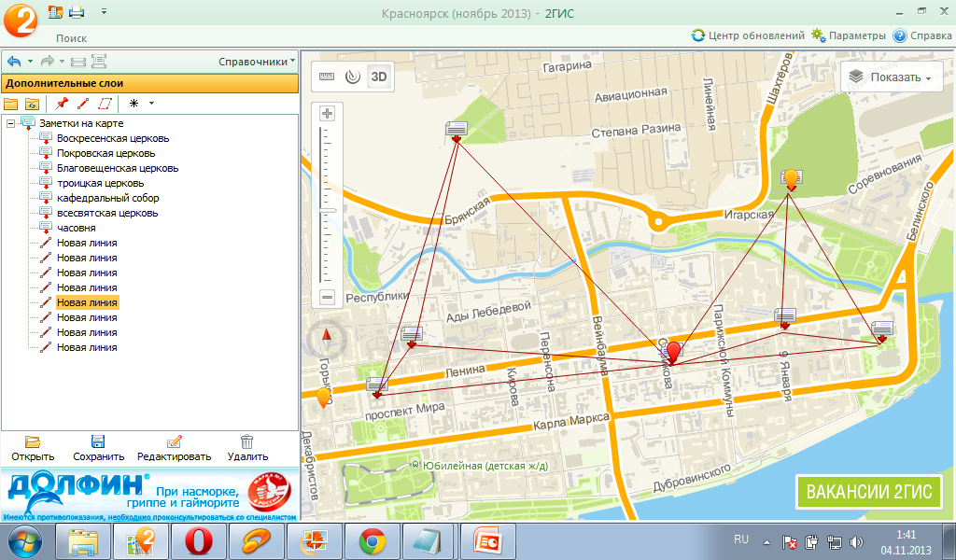Open Google Chrome from the taskbar
This screenshot has width=956, height=560.
(x=372, y=541)
